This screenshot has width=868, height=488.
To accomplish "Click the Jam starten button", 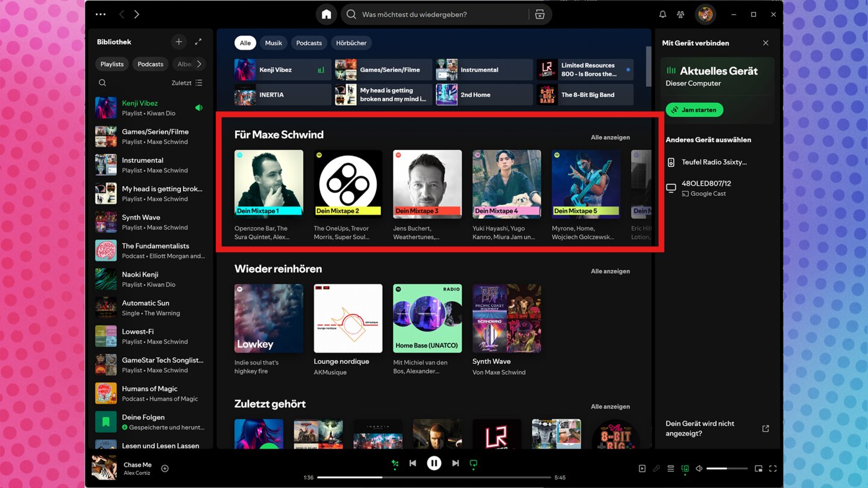I will pos(694,110).
